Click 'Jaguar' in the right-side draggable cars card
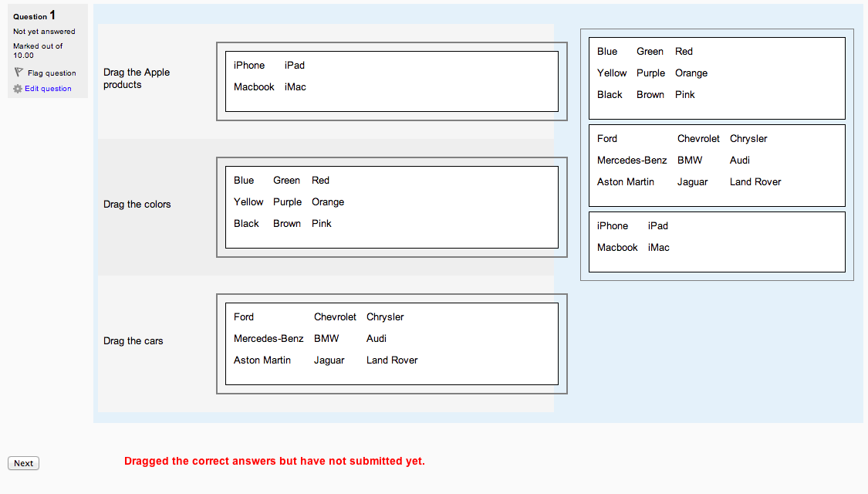The height and width of the screenshot is (494, 868). [693, 182]
